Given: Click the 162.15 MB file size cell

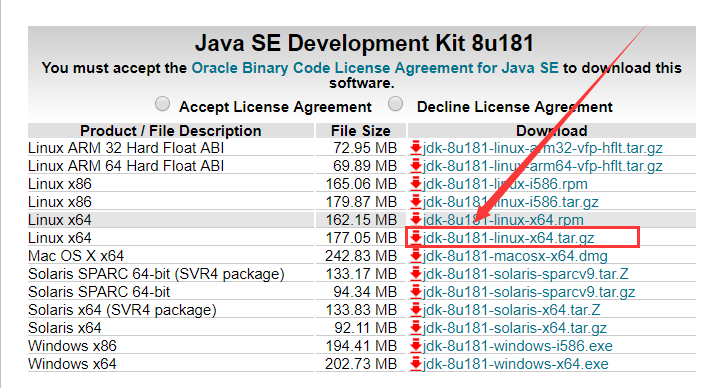Looking at the screenshot, I should click(361, 220).
